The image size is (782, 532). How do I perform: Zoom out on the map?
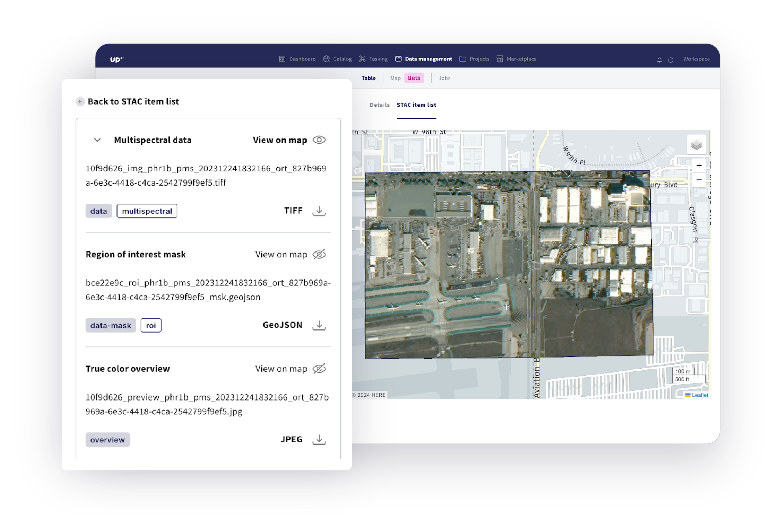click(699, 180)
